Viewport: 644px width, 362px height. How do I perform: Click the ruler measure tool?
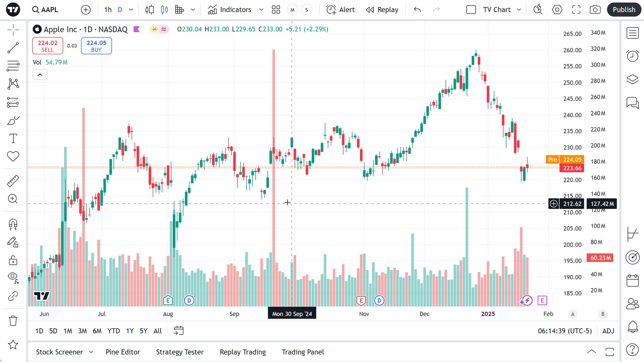tap(13, 181)
